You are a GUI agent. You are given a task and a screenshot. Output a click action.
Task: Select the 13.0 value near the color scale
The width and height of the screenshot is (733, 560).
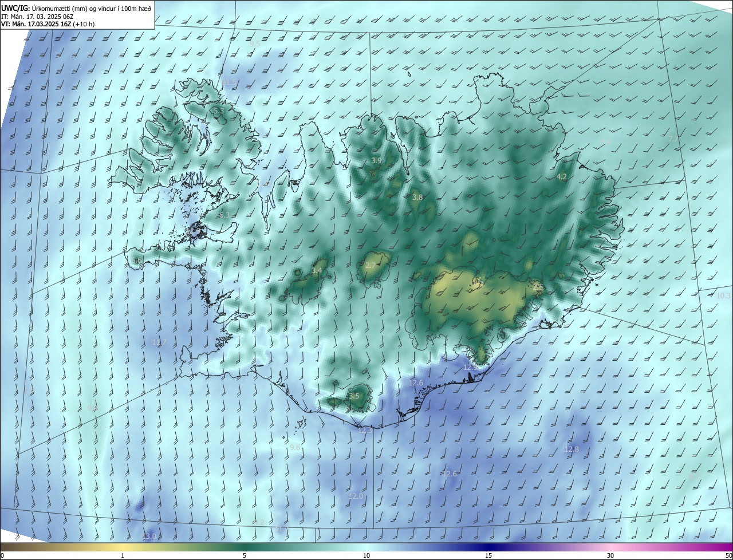(x=149, y=536)
